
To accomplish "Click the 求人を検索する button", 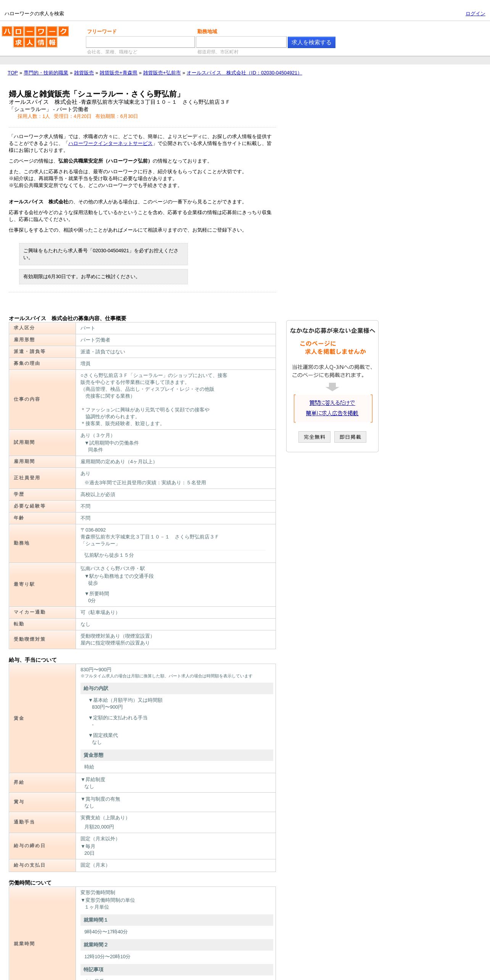I will (311, 42).
